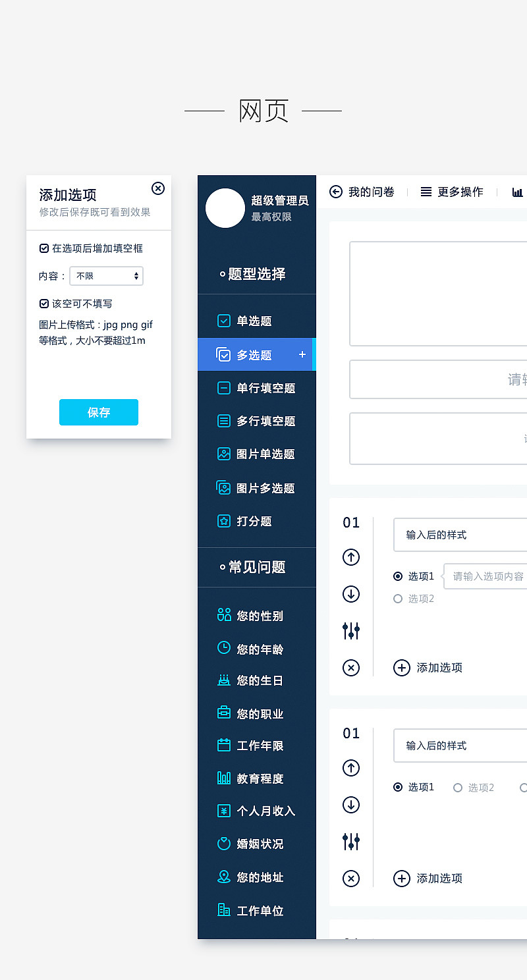Select 多选题 question type
The image size is (527, 980).
[x=257, y=355]
